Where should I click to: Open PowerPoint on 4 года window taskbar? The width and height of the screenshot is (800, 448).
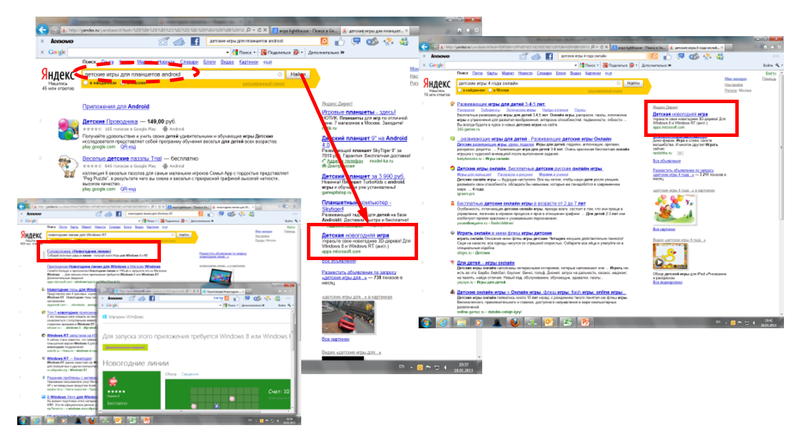585,322
